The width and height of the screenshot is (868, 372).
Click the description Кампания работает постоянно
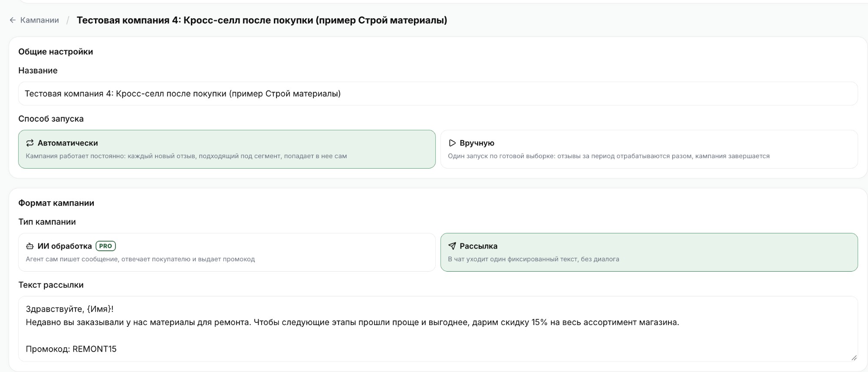(186, 156)
